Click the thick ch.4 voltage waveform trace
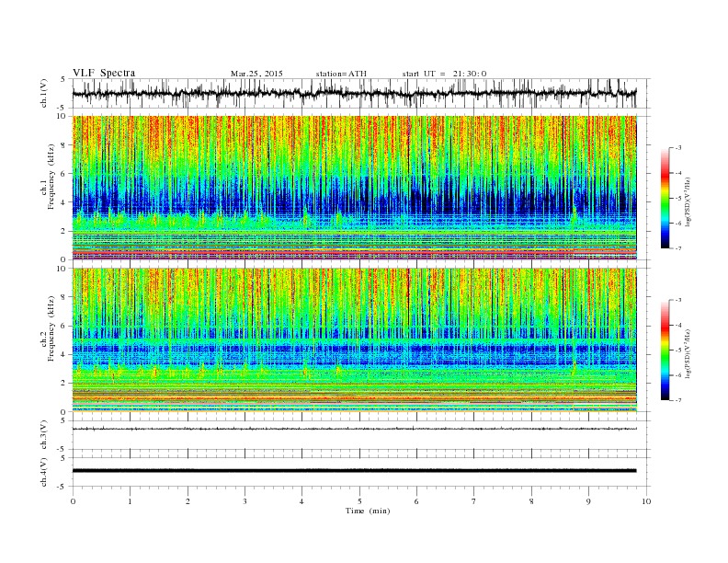This screenshot has height=563, width=728. (x=355, y=471)
